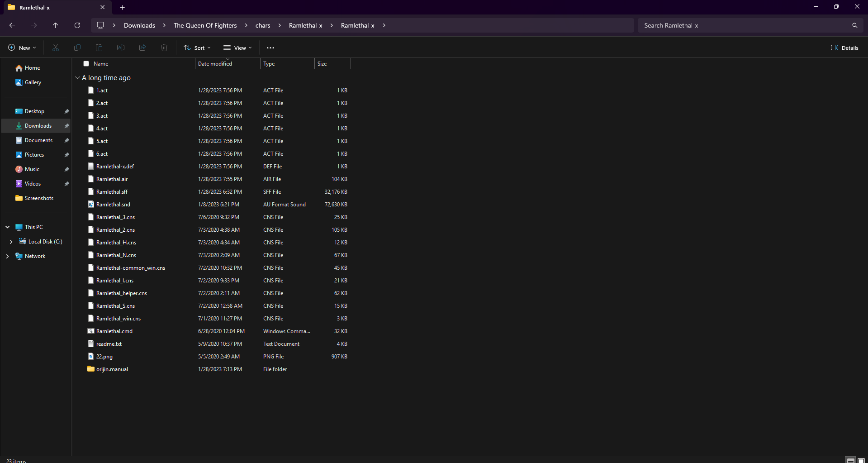Open chevron after The Queen Of Fighters breadcrumb

pos(246,25)
